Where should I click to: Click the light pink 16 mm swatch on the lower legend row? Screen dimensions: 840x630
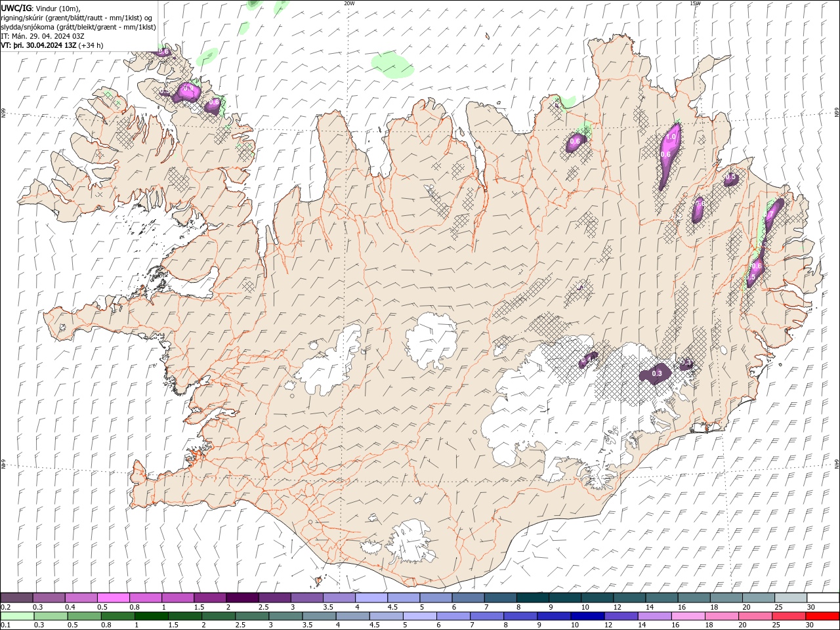pyautogui.click(x=688, y=616)
